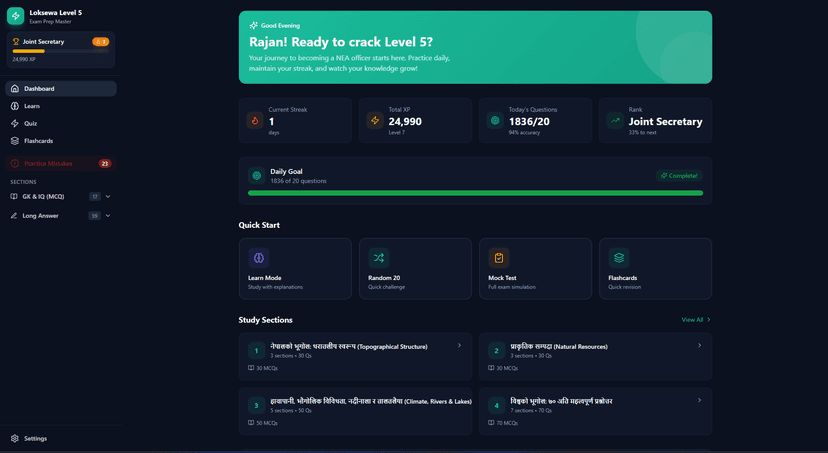Screen dimensions: 828x453
Task: Click the trending arrow icon on Rank card
Action: click(x=615, y=121)
